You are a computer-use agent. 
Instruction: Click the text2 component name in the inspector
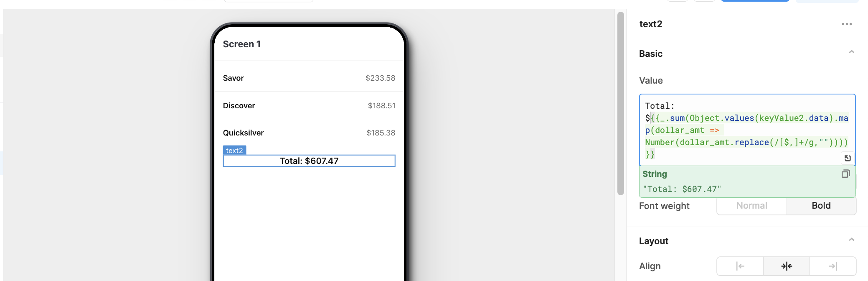(x=651, y=24)
